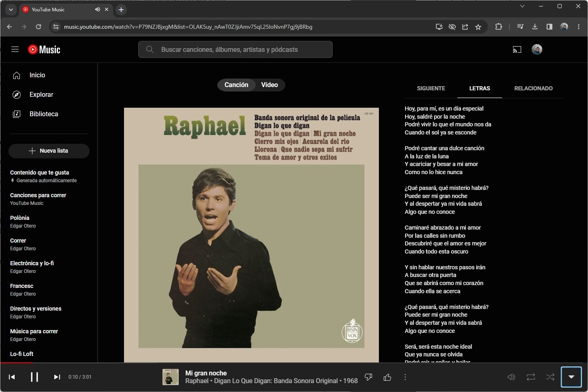Like the song Mi gran noche
Screen dimensions: 588x392
387,377
